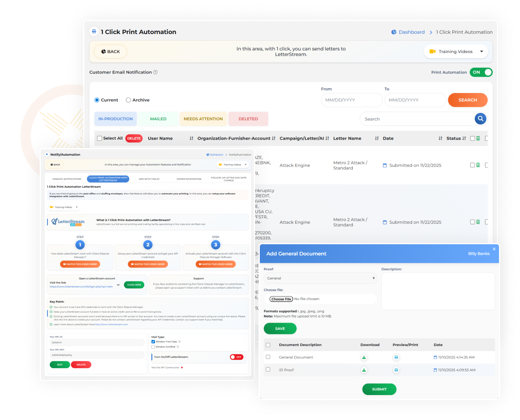The width and height of the screenshot is (520, 420).
Task: Click the blue magnifier search icon
Action: [x=480, y=119]
